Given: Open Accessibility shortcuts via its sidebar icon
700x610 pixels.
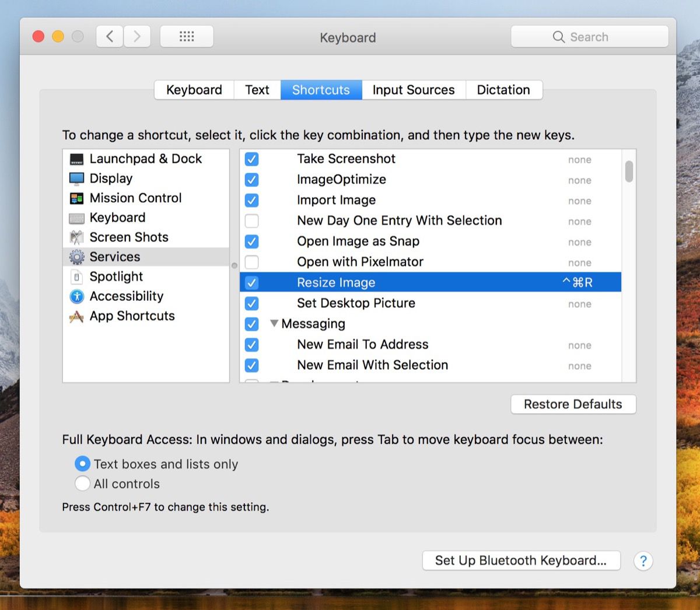Looking at the screenshot, I should (76, 296).
